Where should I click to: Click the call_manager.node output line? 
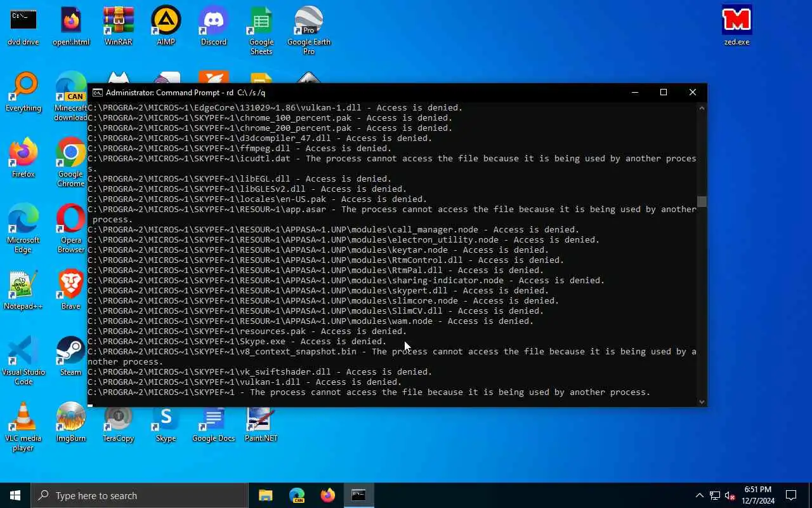(333, 230)
